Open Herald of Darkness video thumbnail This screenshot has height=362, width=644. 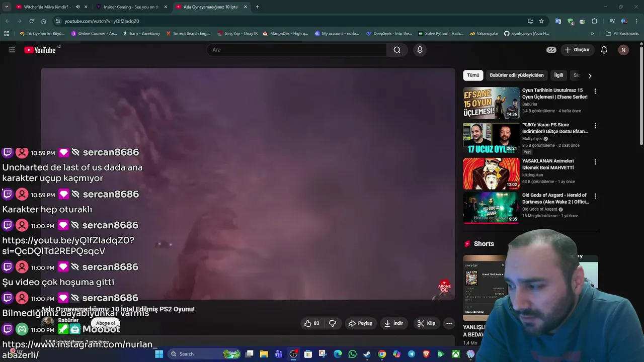pos(491,208)
